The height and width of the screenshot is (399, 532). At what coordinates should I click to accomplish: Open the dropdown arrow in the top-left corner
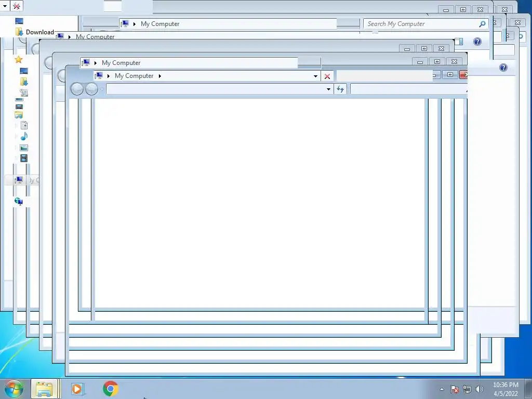(5, 6)
